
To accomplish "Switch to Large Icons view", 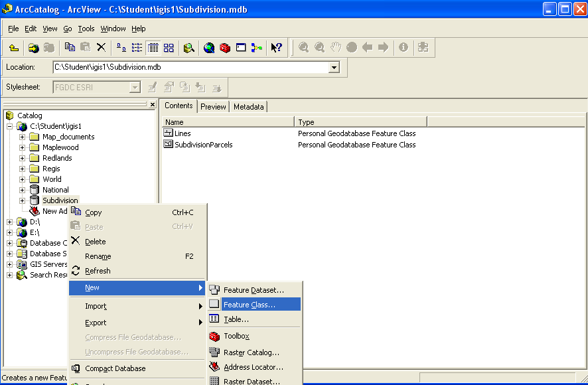I will pyautogui.click(x=121, y=47).
